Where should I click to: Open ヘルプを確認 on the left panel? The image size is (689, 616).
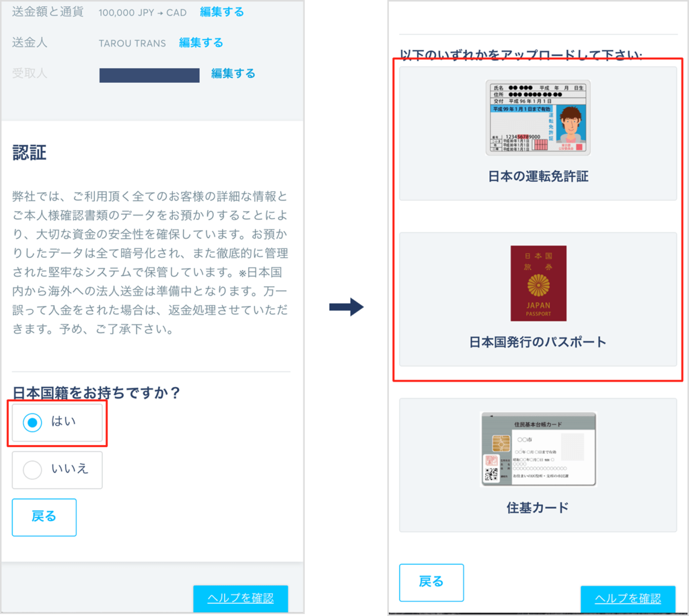point(240,598)
